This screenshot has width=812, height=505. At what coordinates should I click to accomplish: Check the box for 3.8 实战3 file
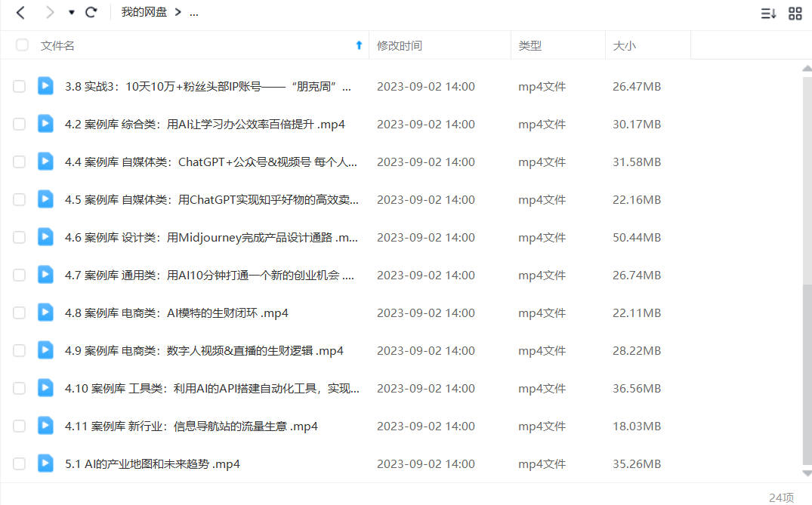pyautogui.click(x=19, y=86)
